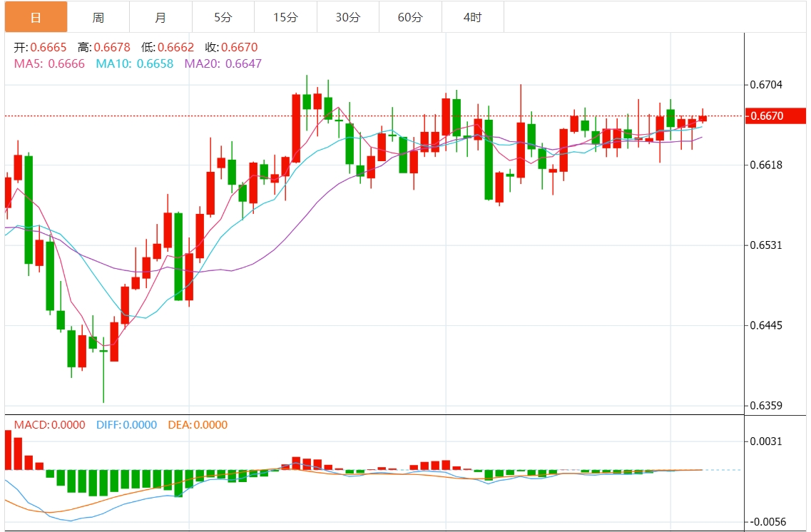Show the 30分 chart view
Image resolution: width=811 pixels, height=532 pixels.
pos(347,17)
